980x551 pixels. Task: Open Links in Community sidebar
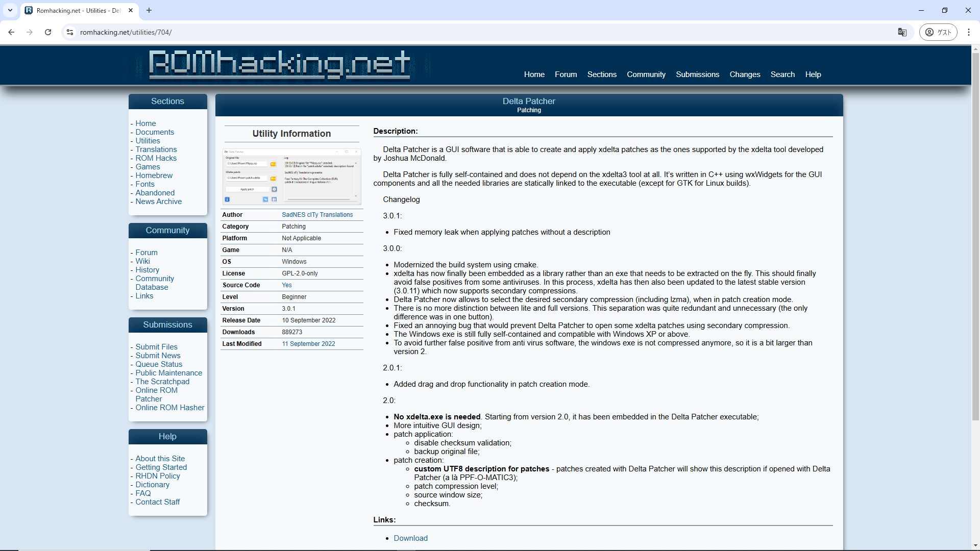click(144, 296)
